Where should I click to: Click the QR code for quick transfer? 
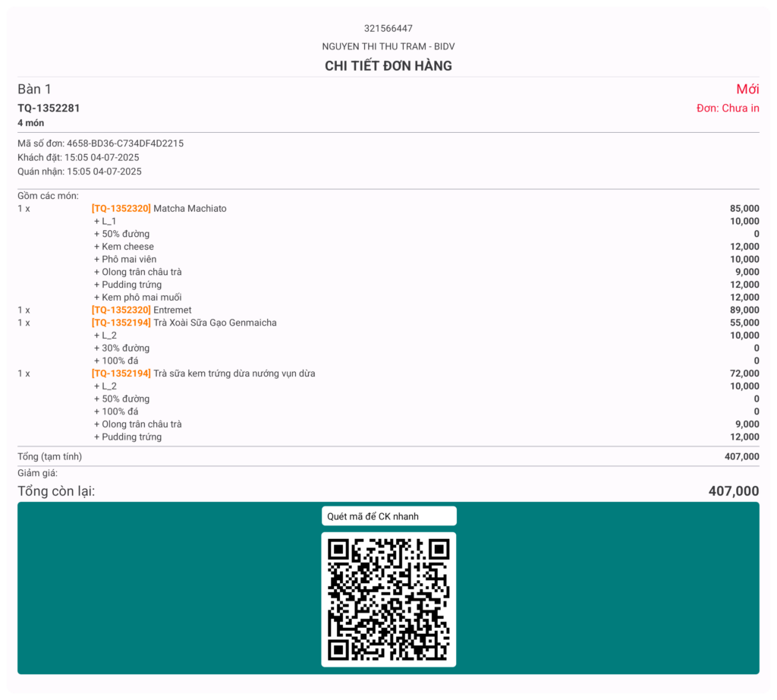388,599
